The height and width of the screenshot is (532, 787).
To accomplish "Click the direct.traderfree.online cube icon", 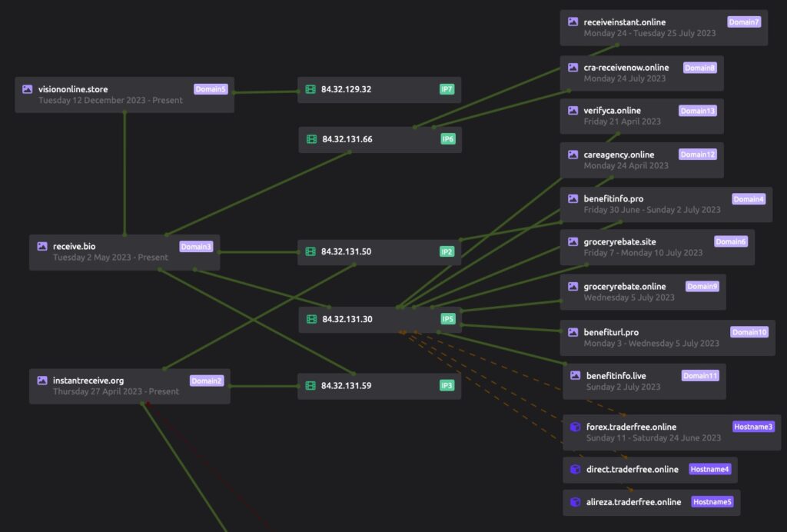I will tap(575, 469).
